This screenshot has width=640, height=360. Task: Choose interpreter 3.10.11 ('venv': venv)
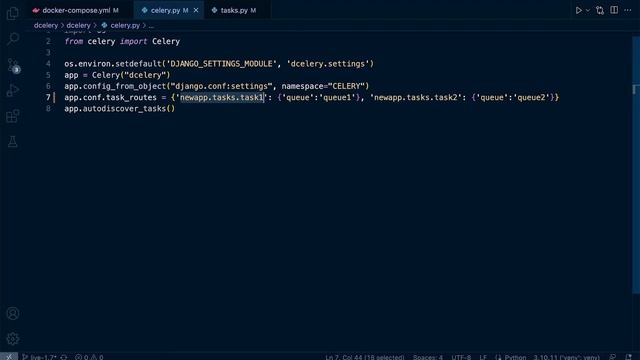click(x=567, y=357)
